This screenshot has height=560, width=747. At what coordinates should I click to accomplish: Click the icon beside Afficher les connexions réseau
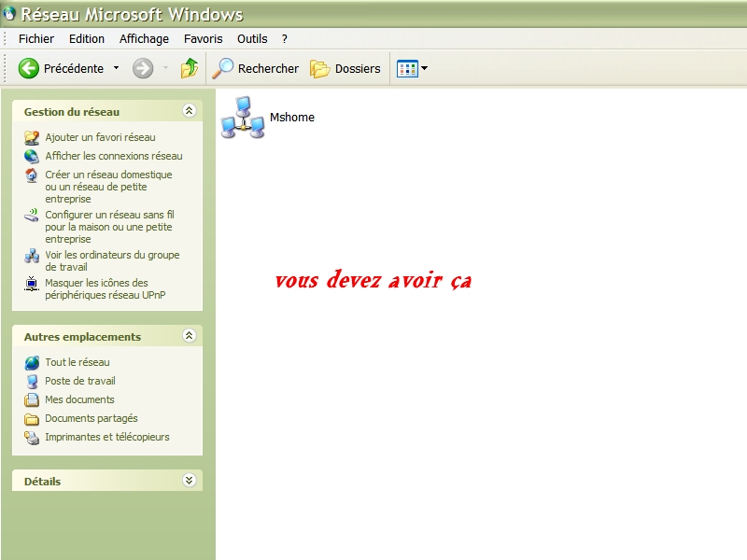[32, 156]
